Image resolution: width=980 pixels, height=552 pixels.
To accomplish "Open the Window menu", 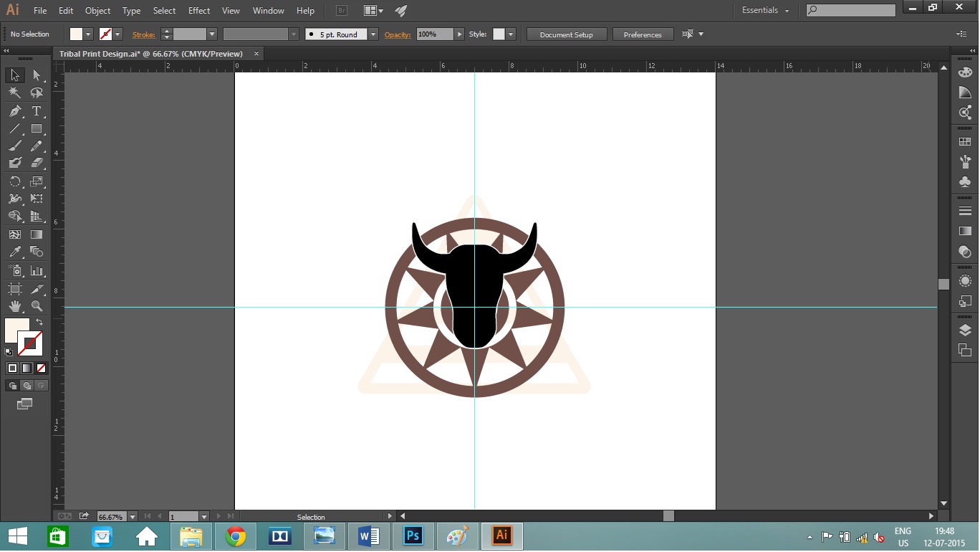I will [269, 11].
